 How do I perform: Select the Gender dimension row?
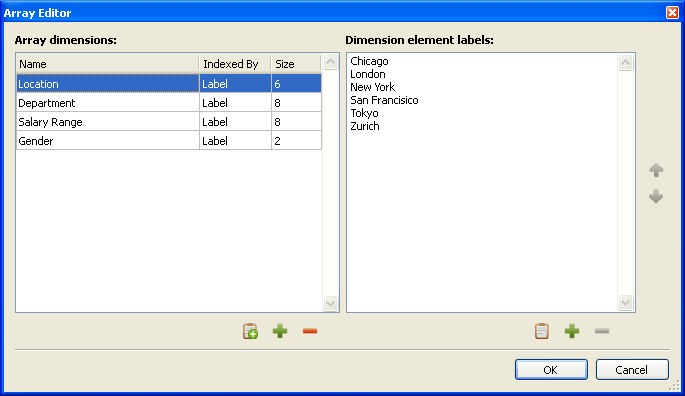click(169, 141)
